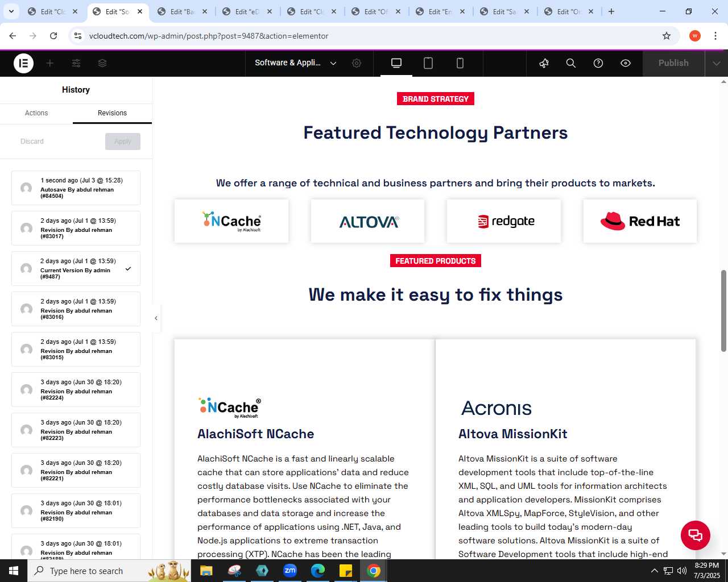Switch to browser tab Edit "Ba
728x582 pixels.
[182, 11]
